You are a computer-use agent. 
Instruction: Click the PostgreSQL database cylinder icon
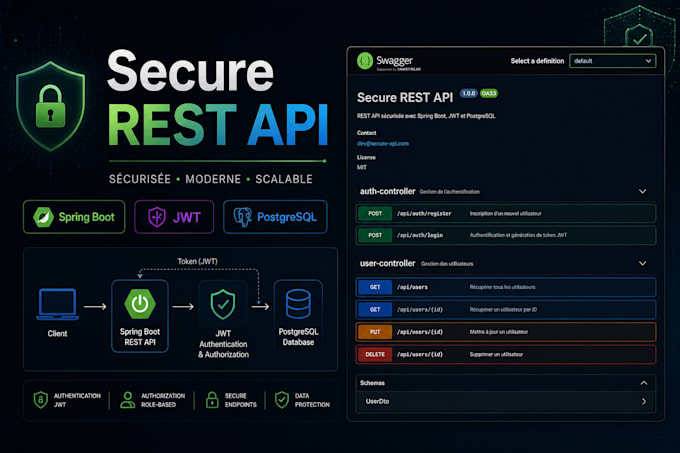[298, 304]
